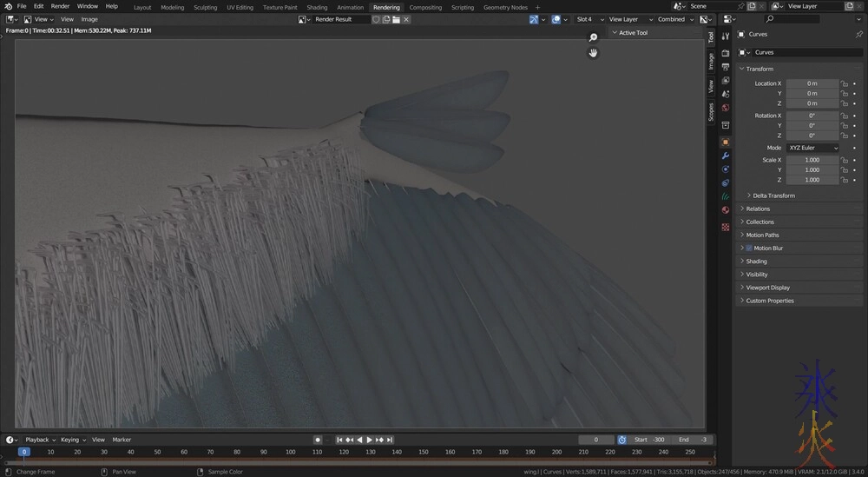Viewport: 868px width, 477px height.
Task: Toggle fake user shield for Render Result
Action: pos(377,19)
